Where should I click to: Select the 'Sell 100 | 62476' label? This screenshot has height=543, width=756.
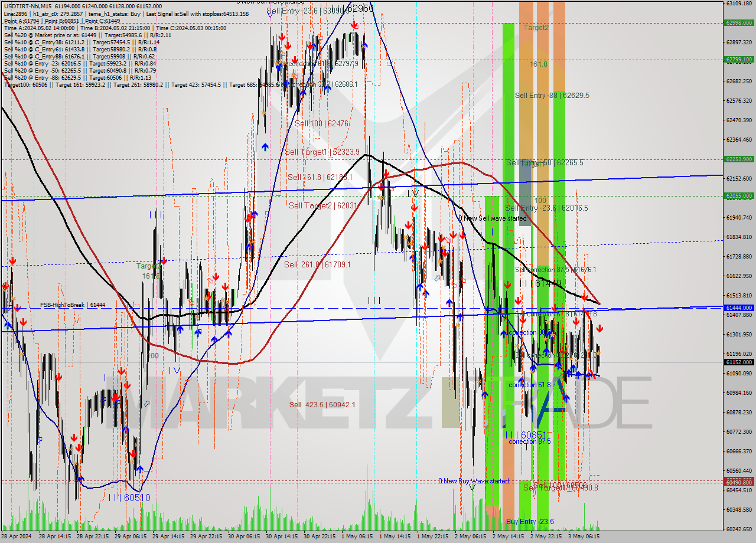pos(322,123)
